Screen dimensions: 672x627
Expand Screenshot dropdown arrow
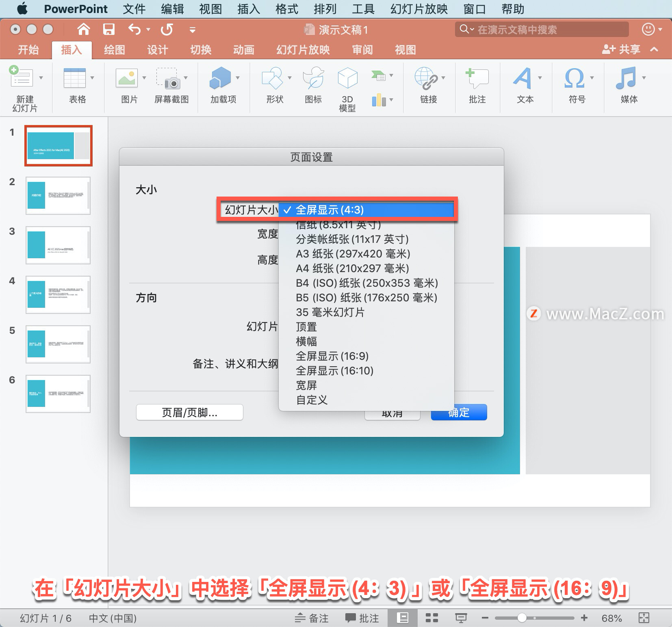(186, 78)
